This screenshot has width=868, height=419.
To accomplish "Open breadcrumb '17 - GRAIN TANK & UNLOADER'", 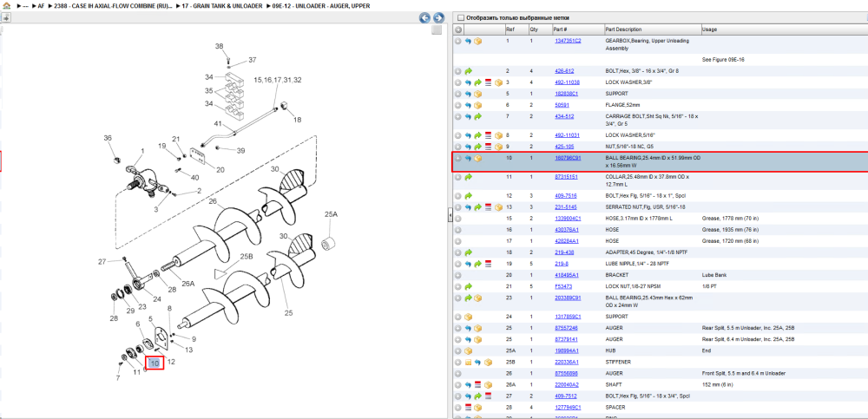I will (222, 5).
